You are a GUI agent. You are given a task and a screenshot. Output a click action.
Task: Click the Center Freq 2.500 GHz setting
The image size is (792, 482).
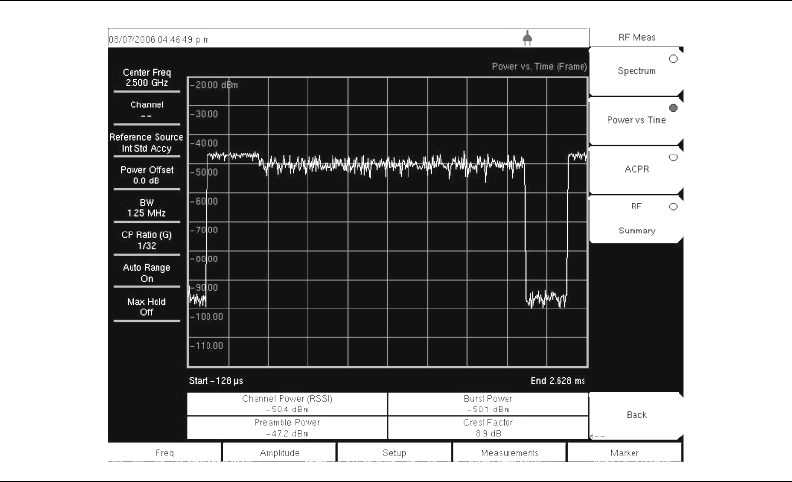[147, 77]
